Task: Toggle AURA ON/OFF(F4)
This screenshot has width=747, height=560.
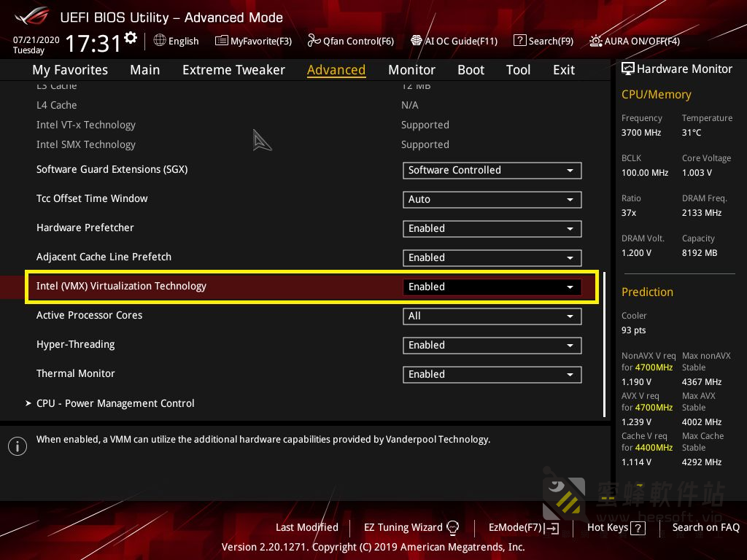Action: tap(635, 41)
